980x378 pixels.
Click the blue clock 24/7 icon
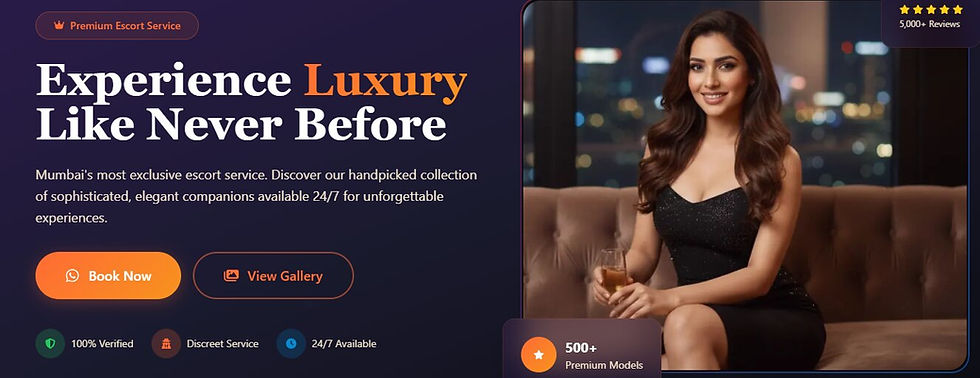click(x=291, y=344)
